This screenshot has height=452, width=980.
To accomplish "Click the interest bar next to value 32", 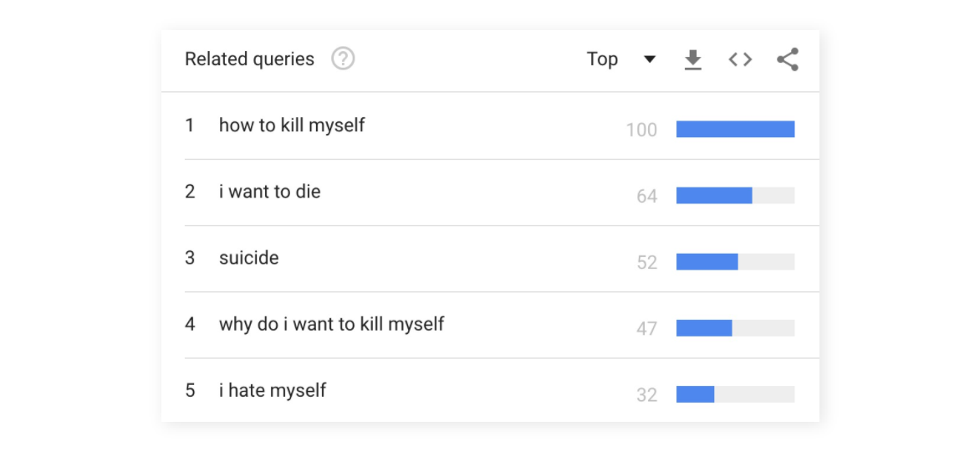I will [735, 394].
